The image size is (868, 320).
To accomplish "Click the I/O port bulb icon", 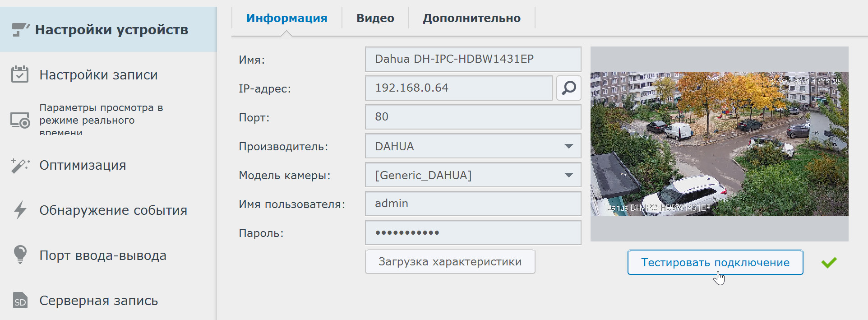I will [20, 255].
